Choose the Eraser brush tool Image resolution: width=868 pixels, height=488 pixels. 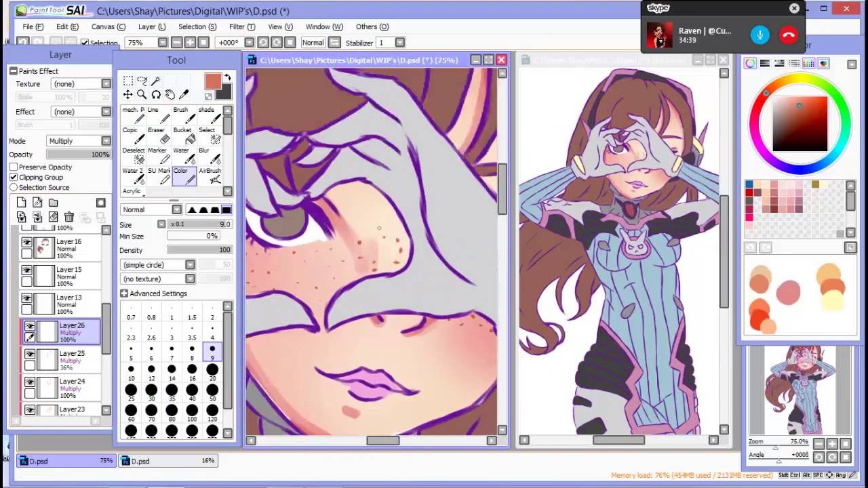coord(159,136)
